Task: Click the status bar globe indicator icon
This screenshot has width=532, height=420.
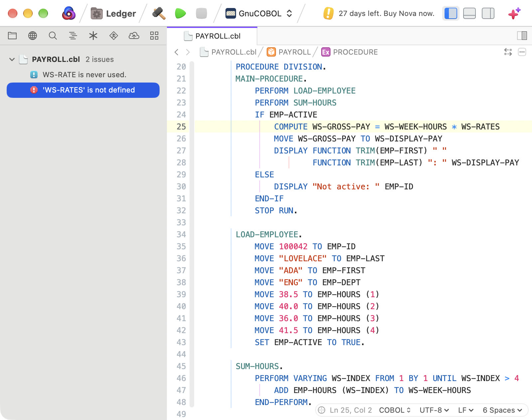Action: click(x=322, y=410)
